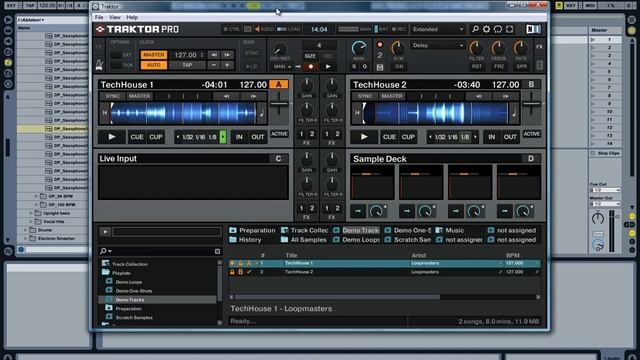Click the Native Instruments logo in Traktor header
The width and height of the screenshot is (640, 360).
point(533,29)
